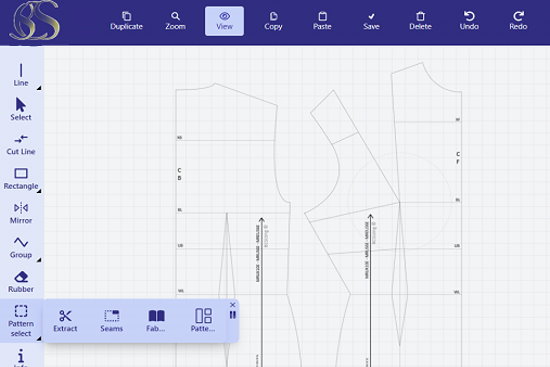This screenshot has height=367, width=550.
Task: Open the Seams option
Action: point(112,320)
